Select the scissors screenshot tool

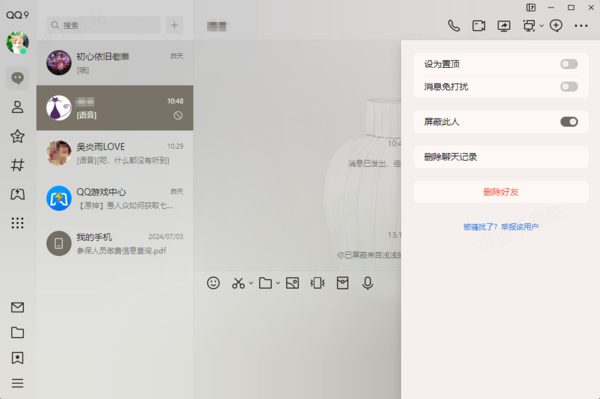pos(238,283)
